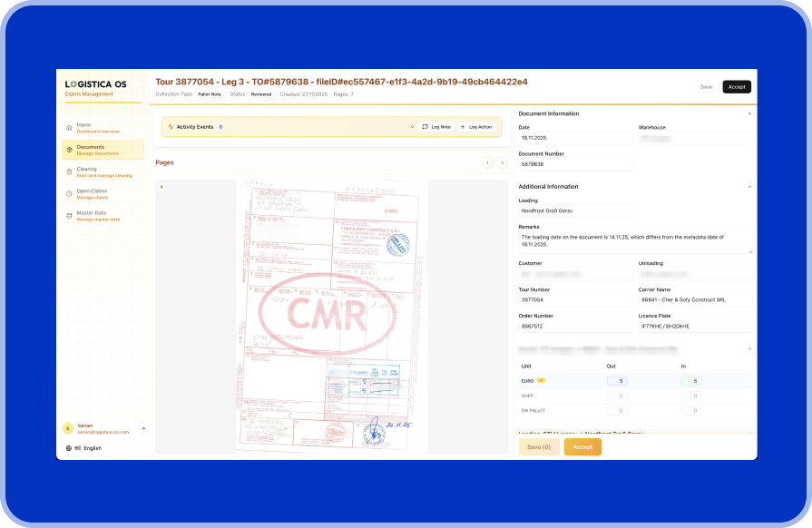812x528 pixels.
Task: Edit the Carrier Name field
Action: [x=695, y=299]
